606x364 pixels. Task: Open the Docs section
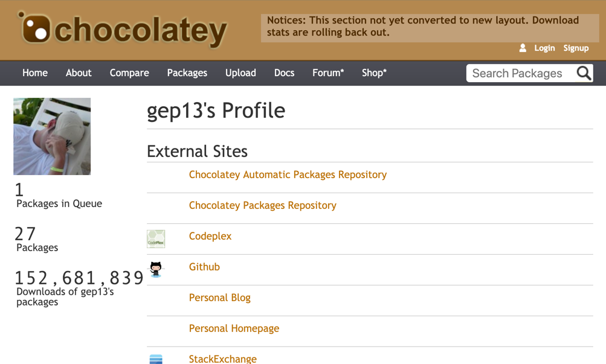pyautogui.click(x=284, y=72)
